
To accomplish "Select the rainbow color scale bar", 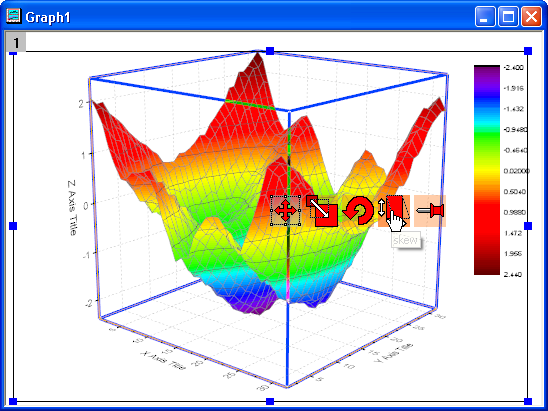I will (487, 170).
